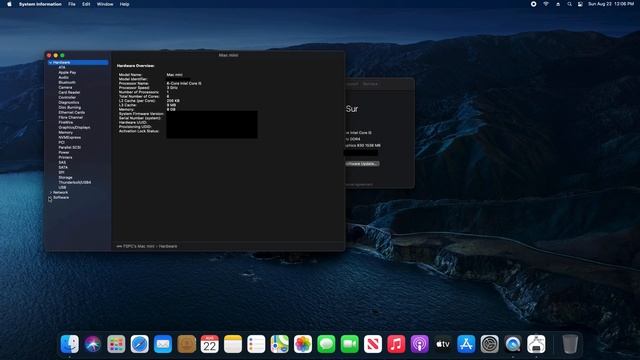Select ATA in the Hardware list
The height and width of the screenshot is (360, 640).
point(62,67)
